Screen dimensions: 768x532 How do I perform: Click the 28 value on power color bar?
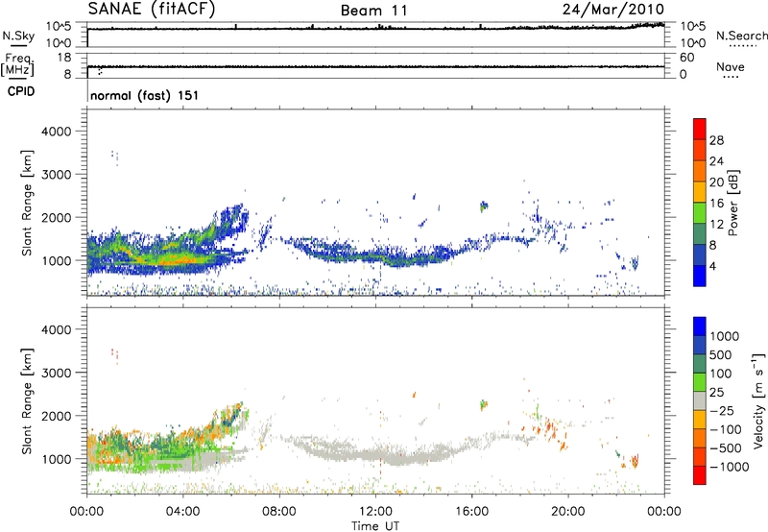pos(716,140)
